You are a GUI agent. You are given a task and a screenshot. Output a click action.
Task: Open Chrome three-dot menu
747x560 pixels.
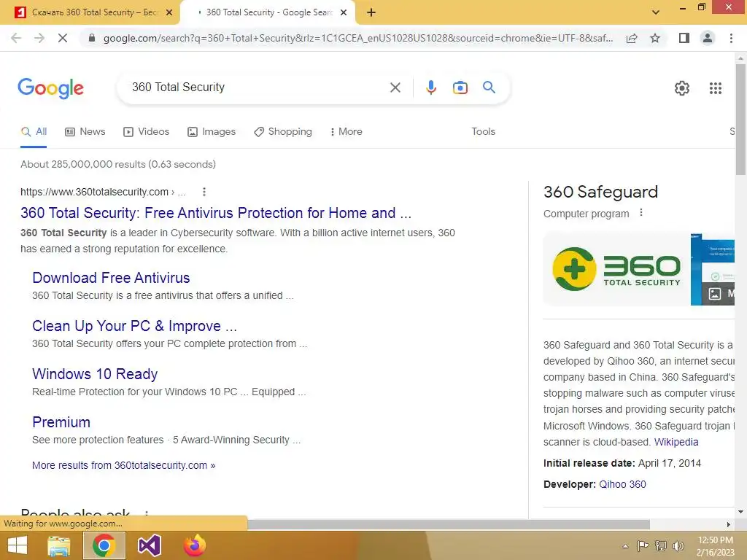click(731, 38)
